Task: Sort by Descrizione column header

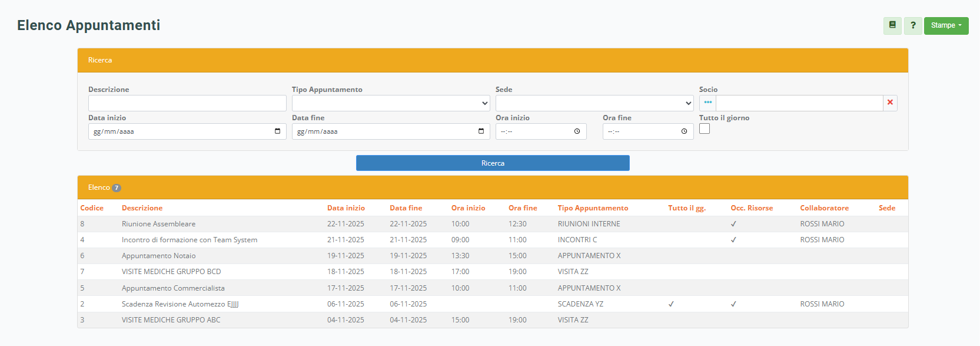Action: (x=142, y=208)
